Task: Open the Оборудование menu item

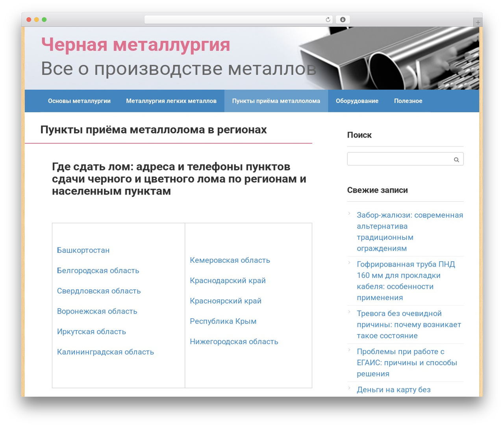Action: 357,101
